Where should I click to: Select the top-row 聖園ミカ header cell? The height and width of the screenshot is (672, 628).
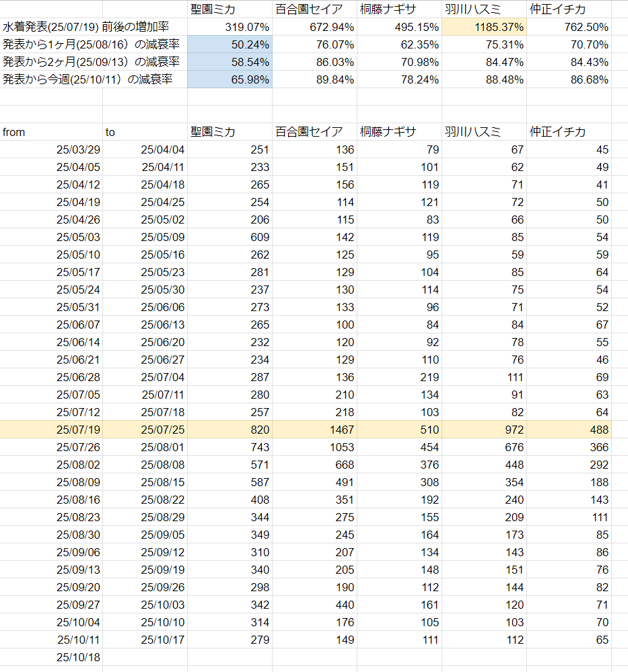click(230, 9)
